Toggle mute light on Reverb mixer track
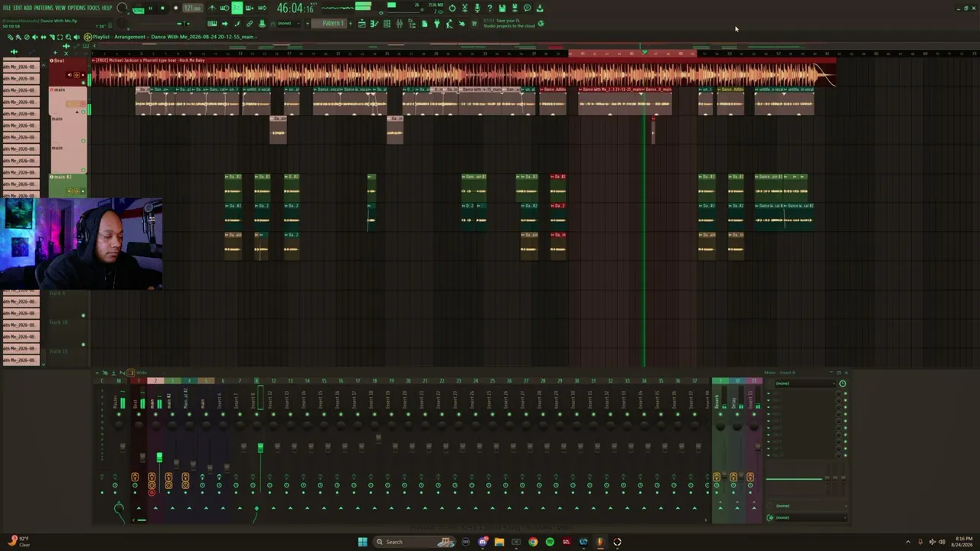 [x=720, y=414]
